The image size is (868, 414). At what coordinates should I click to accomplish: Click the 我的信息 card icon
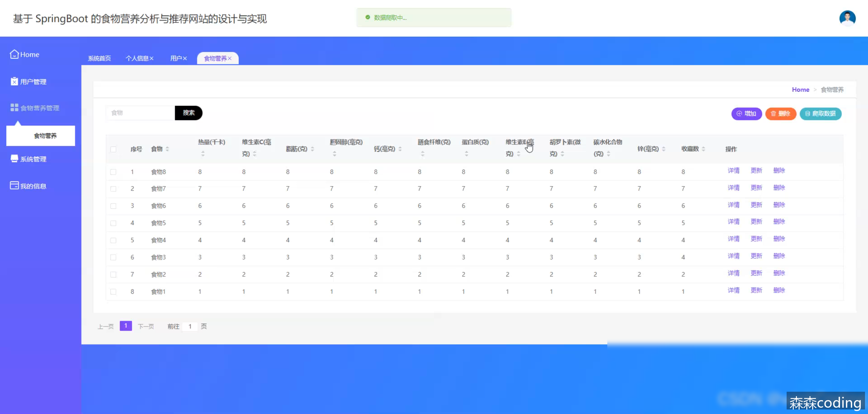14,186
